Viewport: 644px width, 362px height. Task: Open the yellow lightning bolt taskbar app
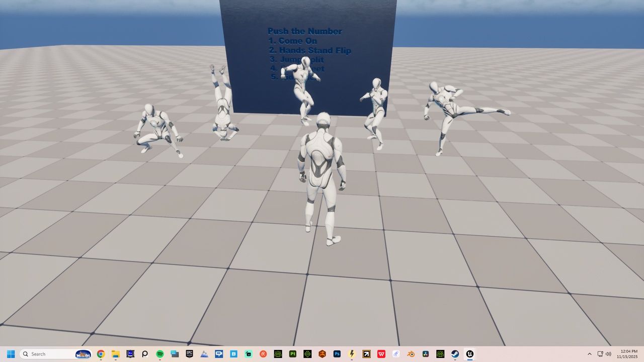pos(352,354)
